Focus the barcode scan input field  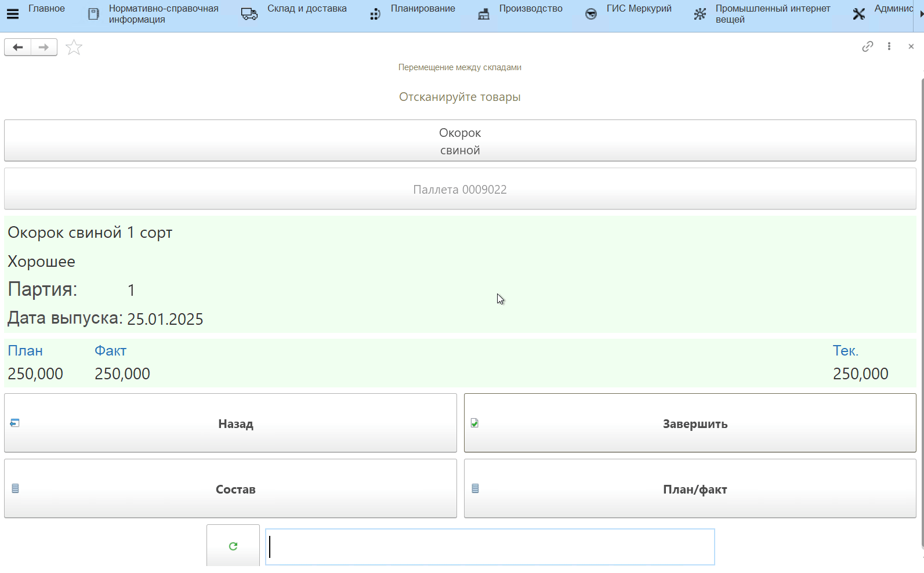pos(490,547)
